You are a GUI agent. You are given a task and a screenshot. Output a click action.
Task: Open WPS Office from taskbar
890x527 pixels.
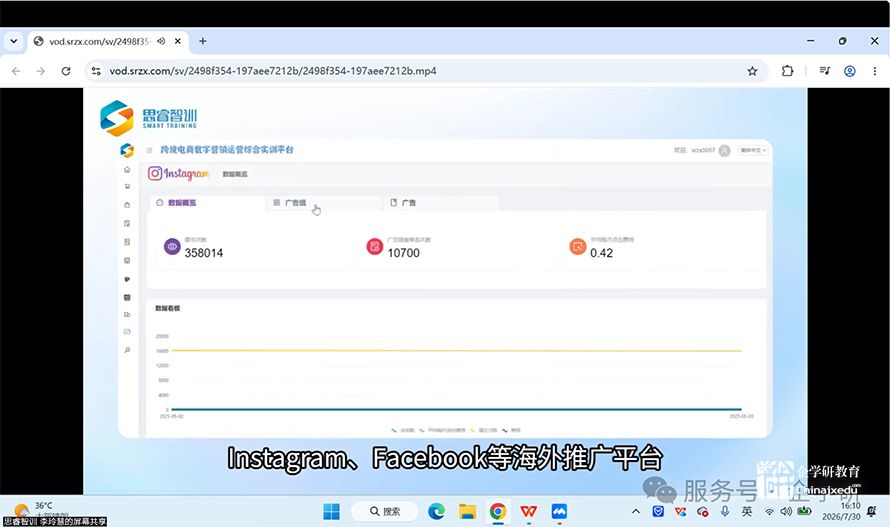click(528, 512)
